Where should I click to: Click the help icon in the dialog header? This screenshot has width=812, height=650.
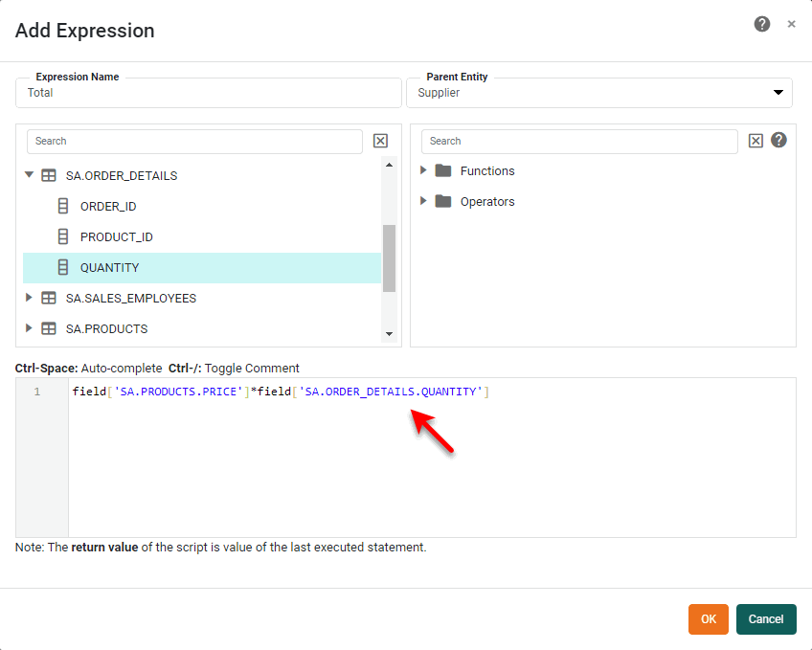(762, 23)
